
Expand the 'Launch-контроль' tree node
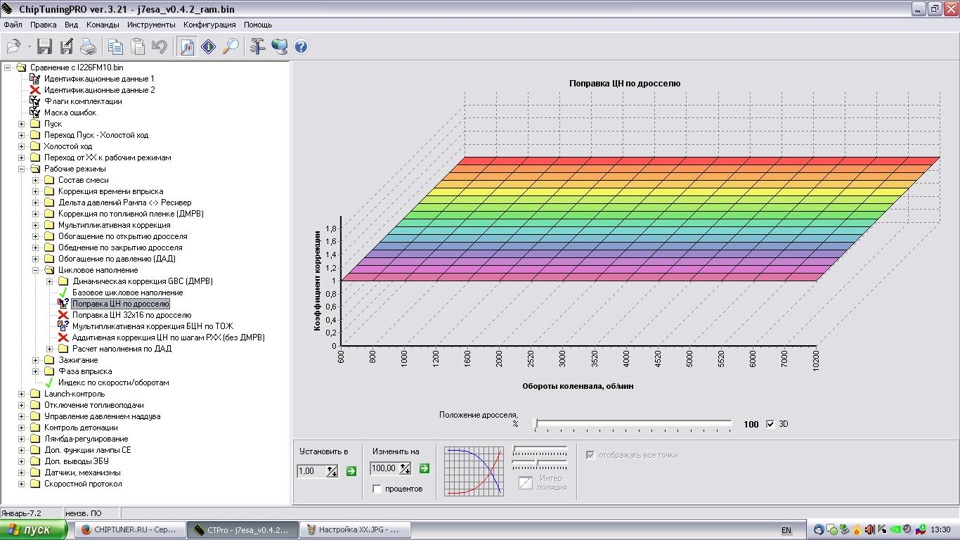tap(22, 394)
